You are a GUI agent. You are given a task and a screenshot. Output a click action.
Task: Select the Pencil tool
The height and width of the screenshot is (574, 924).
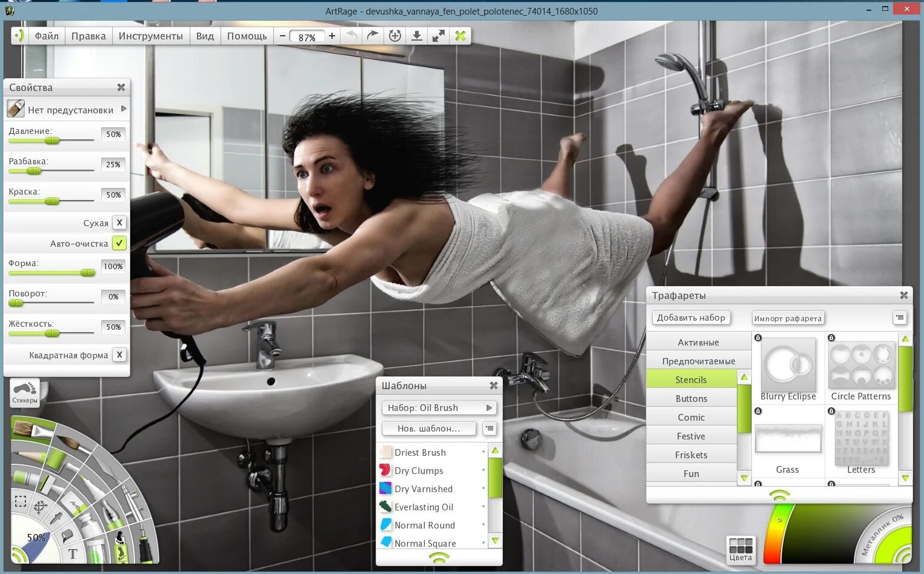click(29, 456)
